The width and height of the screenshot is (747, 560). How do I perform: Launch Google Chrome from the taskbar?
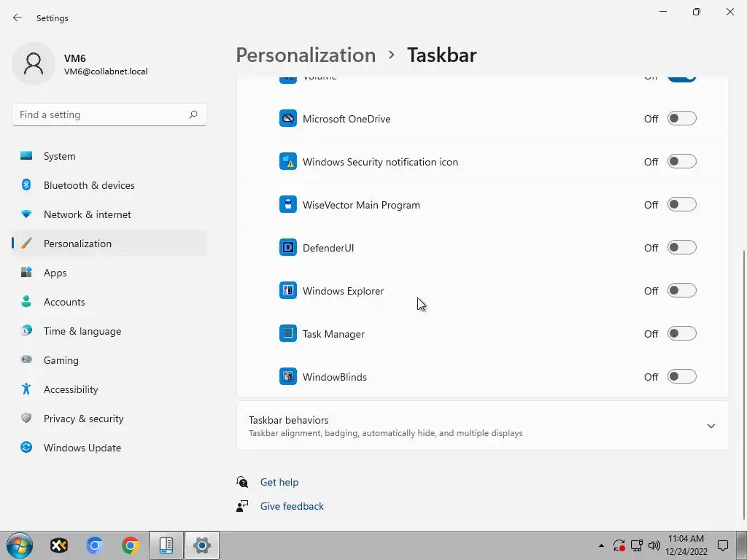click(130, 545)
